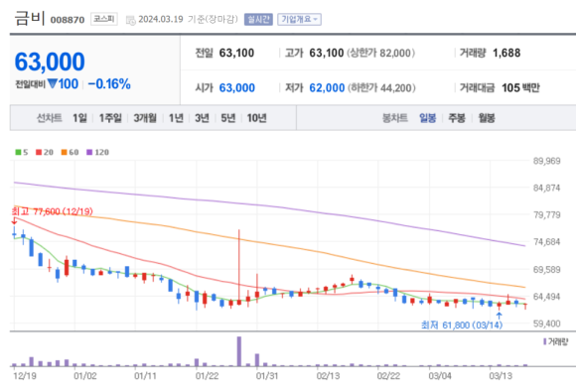Select the 3년 line chart period

pyautogui.click(x=202, y=118)
